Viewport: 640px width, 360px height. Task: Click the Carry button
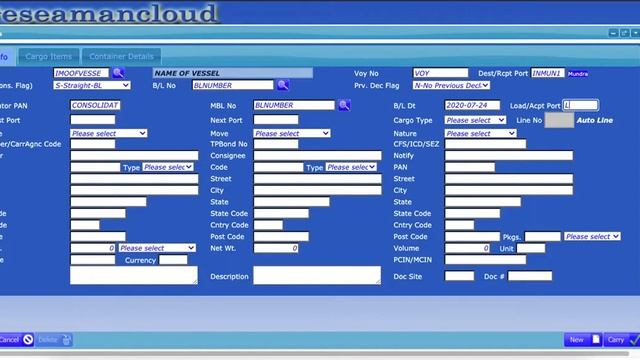tap(622, 340)
